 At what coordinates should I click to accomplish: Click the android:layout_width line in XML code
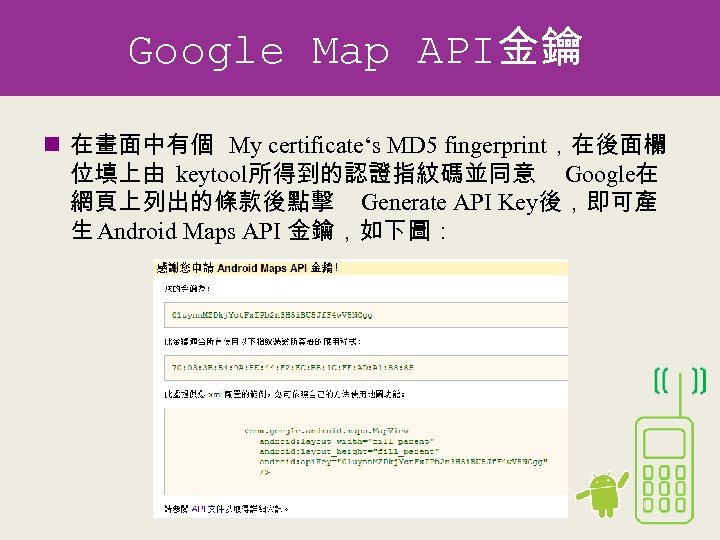(347, 441)
